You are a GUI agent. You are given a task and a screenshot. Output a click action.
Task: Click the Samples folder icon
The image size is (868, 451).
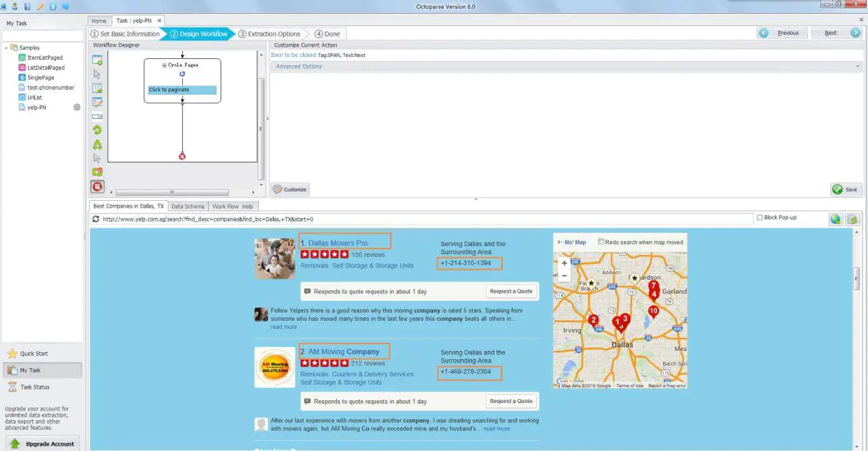[14, 48]
